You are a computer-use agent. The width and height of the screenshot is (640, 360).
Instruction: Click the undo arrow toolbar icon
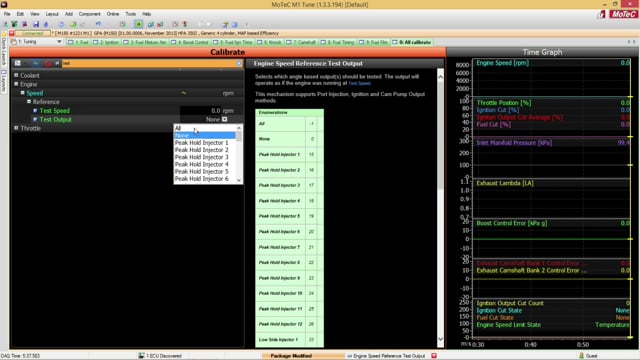click(x=98, y=24)
